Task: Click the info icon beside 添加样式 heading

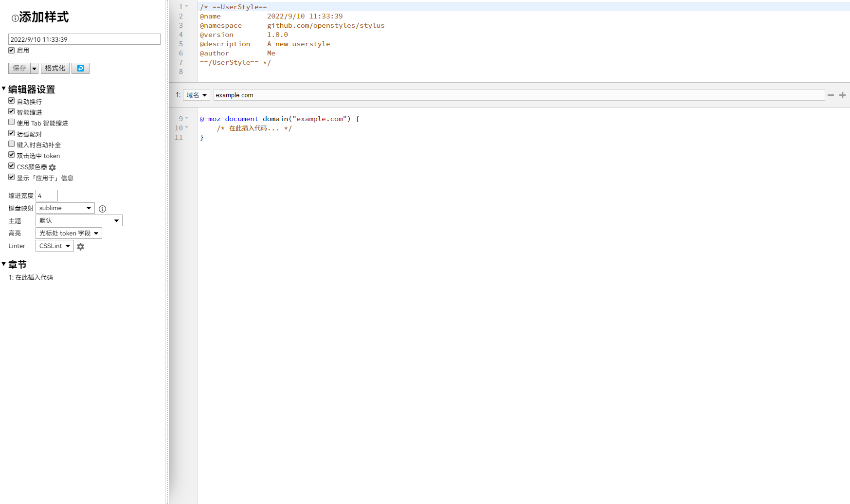Action: coord(15,18)
